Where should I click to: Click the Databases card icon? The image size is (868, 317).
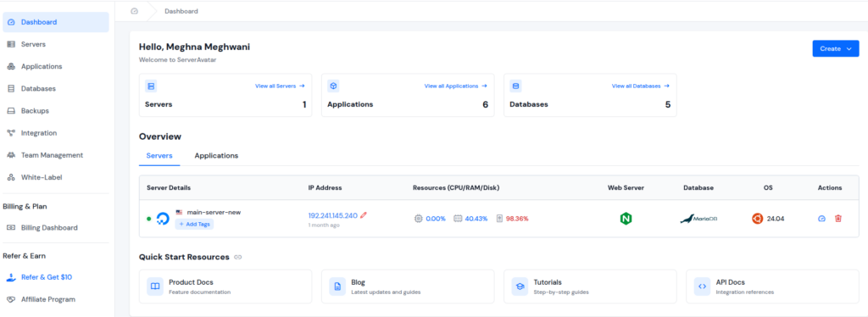(515, 86)
